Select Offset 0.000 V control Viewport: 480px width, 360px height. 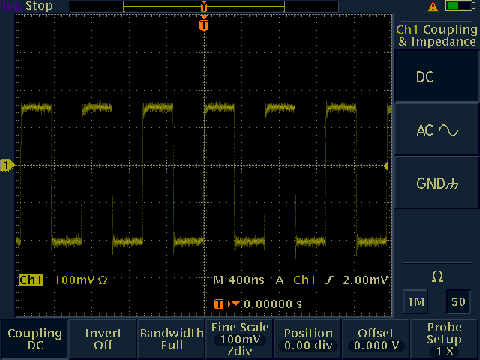[x=376, y=339]
